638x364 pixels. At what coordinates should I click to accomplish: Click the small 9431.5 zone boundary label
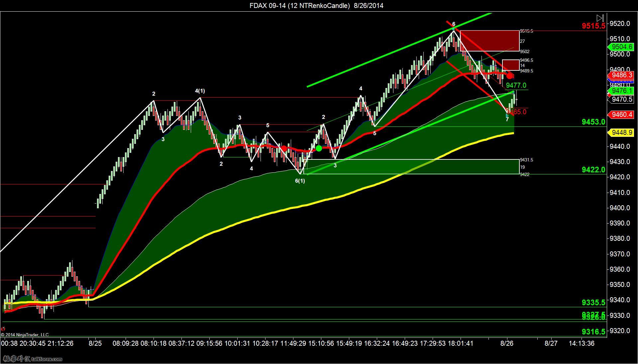(x=526, y=160)
